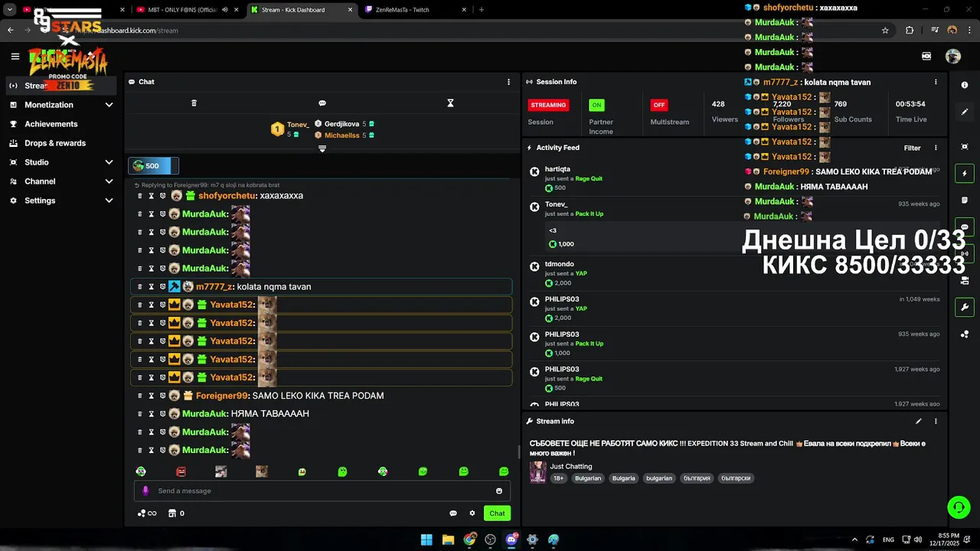Open the Stream page in sidebar

pyautogui.click(x=61, y=86)
